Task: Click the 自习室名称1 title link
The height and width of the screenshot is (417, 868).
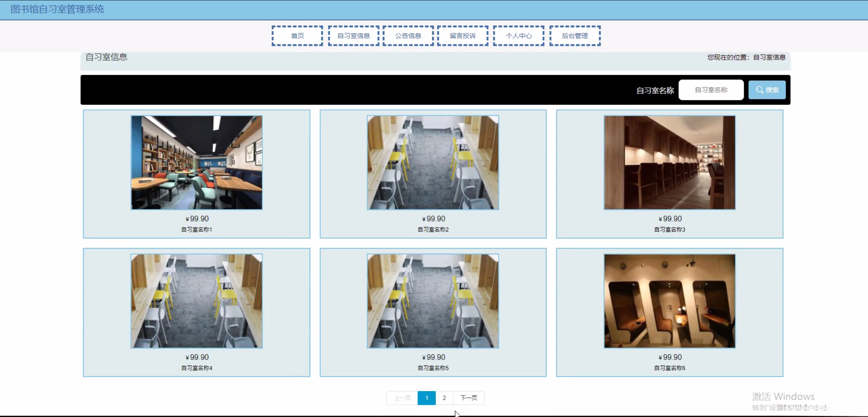Action: [197, 229]
